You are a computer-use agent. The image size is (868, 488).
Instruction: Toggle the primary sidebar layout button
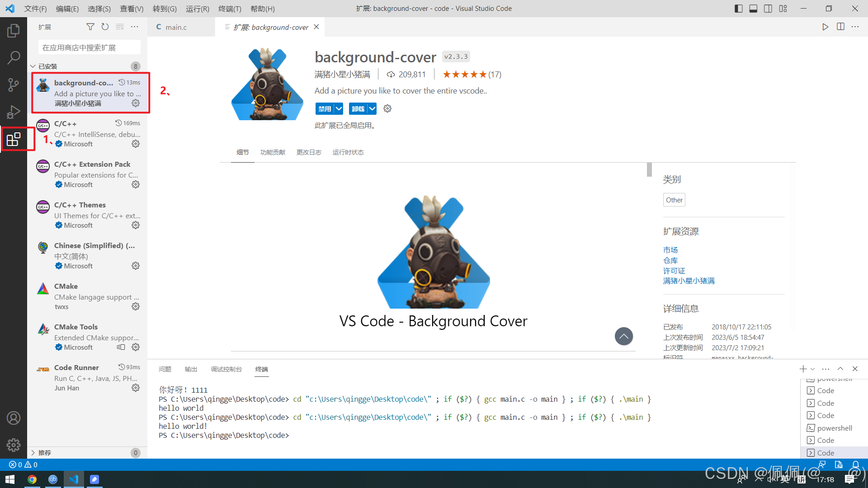click(x=738, y=9)
